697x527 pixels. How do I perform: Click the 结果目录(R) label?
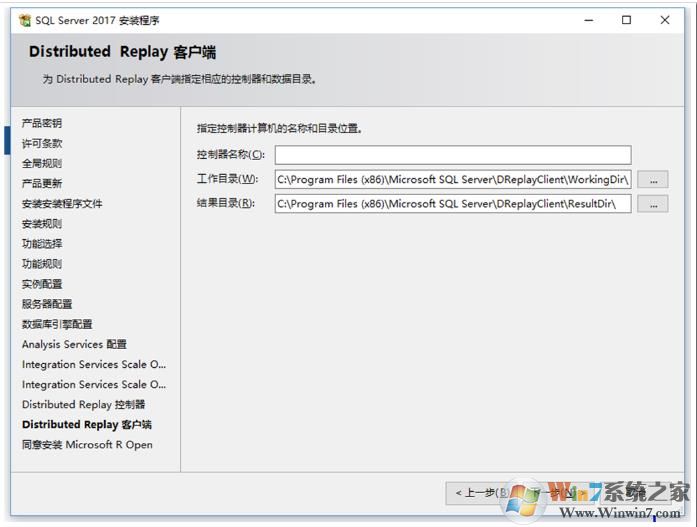[x=225, y=203]
